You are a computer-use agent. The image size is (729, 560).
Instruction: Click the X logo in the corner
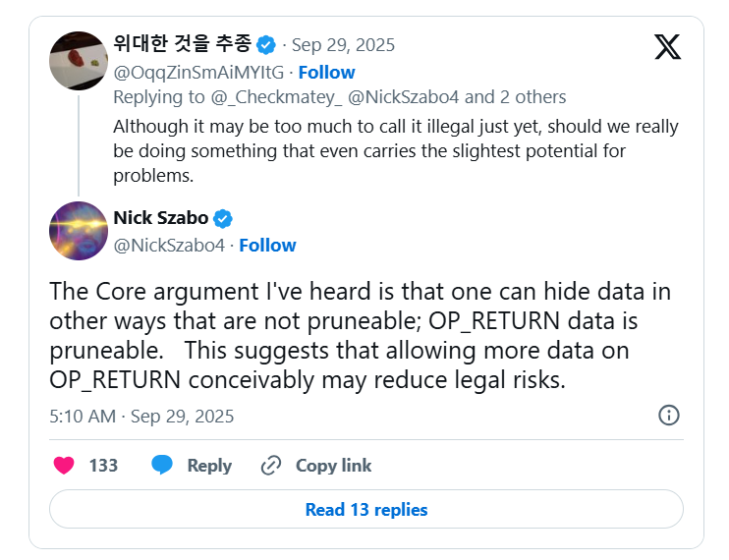tap(667, 46)
